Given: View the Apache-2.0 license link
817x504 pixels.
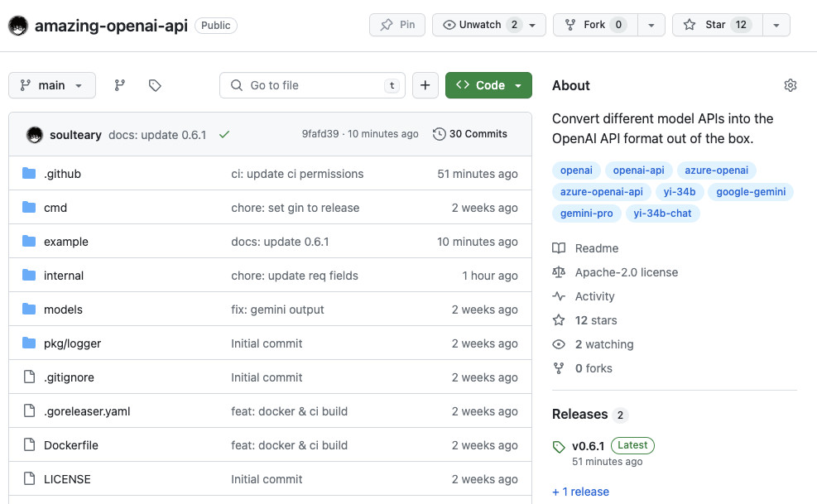Looking at the screenshot, I should coord(627,272).
